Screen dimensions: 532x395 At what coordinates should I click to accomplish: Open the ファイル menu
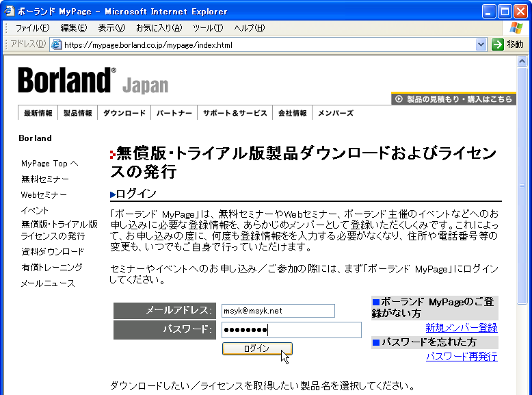point(31,27)
